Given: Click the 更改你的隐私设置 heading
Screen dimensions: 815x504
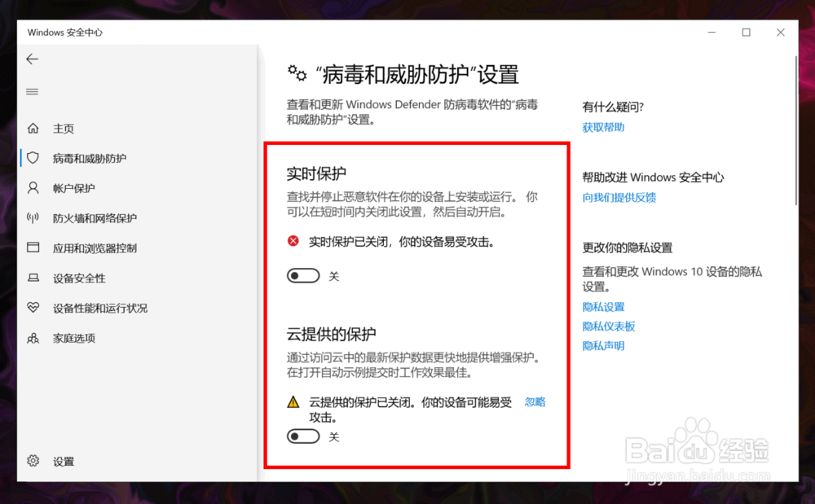Looking at the screenshot, I should click(628, 248).
